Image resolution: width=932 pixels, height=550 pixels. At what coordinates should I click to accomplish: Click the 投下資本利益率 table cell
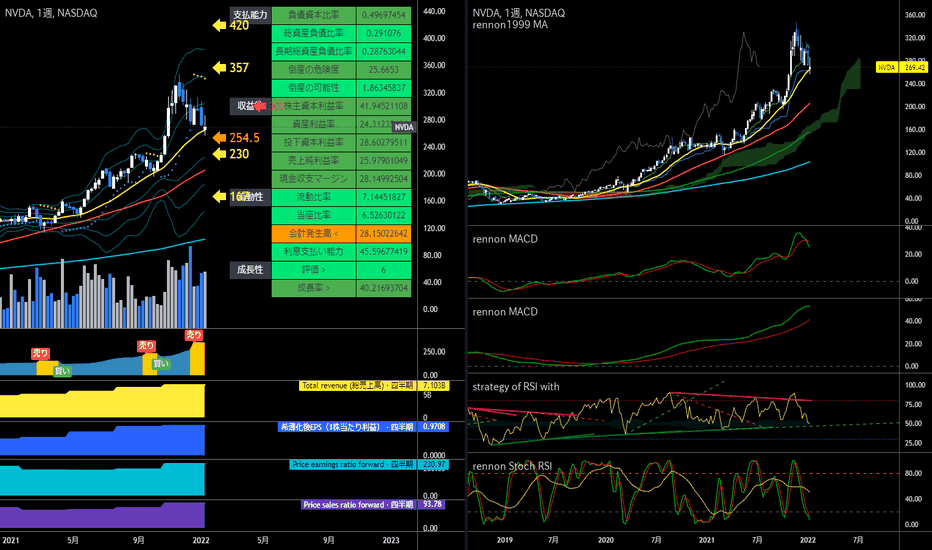[x=314, y=142]
